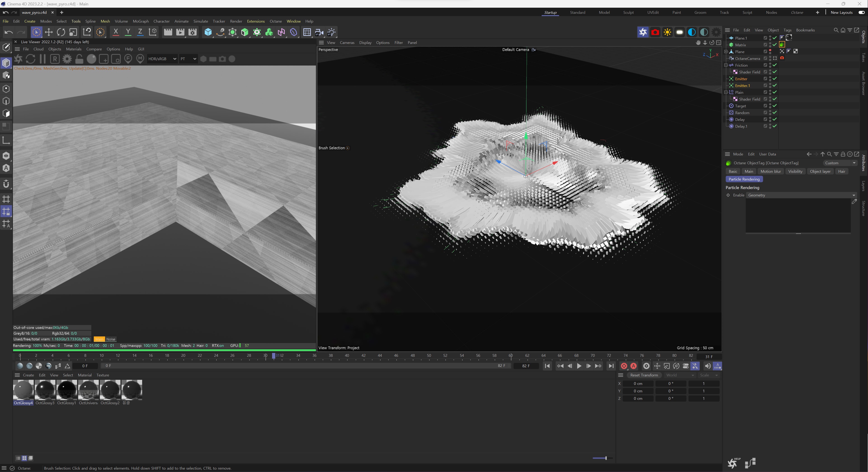Restart render in Live Viewer
Viewport: 868px width, 472px height.
coord(30,59)
